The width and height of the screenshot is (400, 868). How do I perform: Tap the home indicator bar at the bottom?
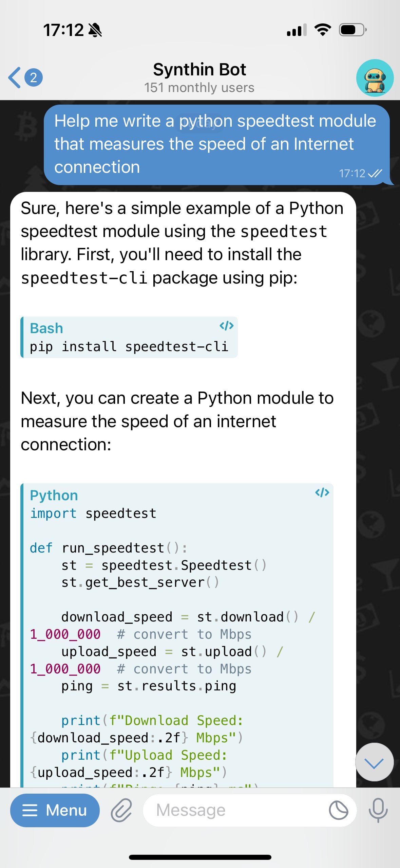200,857
